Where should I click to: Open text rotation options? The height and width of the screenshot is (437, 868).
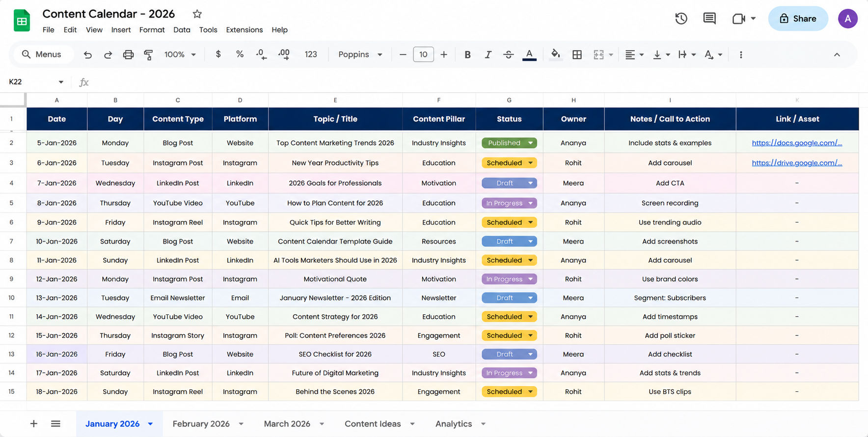click(x=713, y=55)
